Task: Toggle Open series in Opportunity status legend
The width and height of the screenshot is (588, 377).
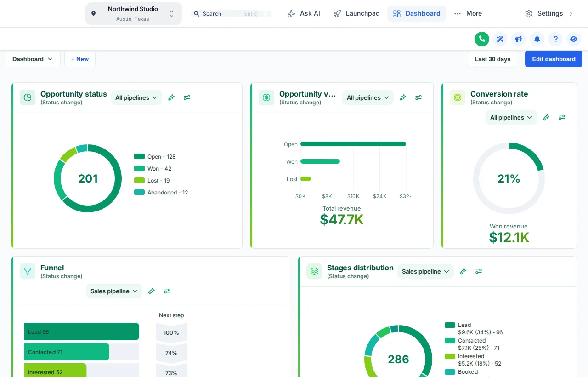Action: tap(155, 157)
